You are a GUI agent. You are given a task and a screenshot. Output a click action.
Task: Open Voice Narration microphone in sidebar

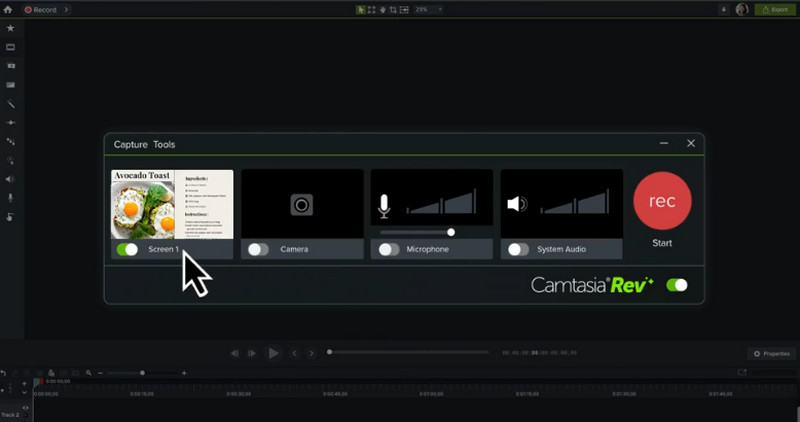10,198
